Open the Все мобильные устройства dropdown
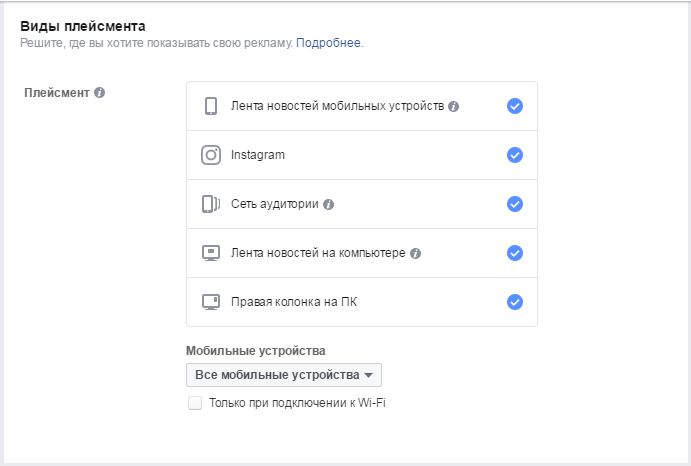This screenshot has height=466, width=691. point(284,375)
